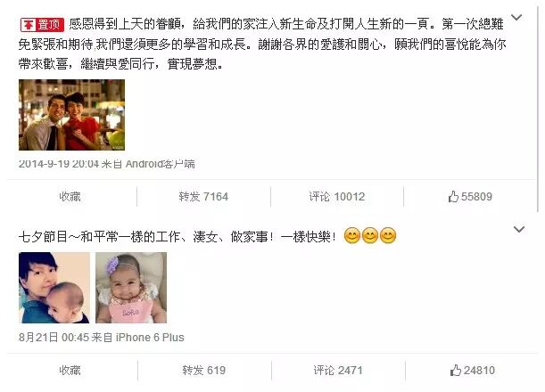This screenshot has width=545, height=392.
Task: Expand the chevron menu on 七夕 post
Action: click(x=519, y=229)
